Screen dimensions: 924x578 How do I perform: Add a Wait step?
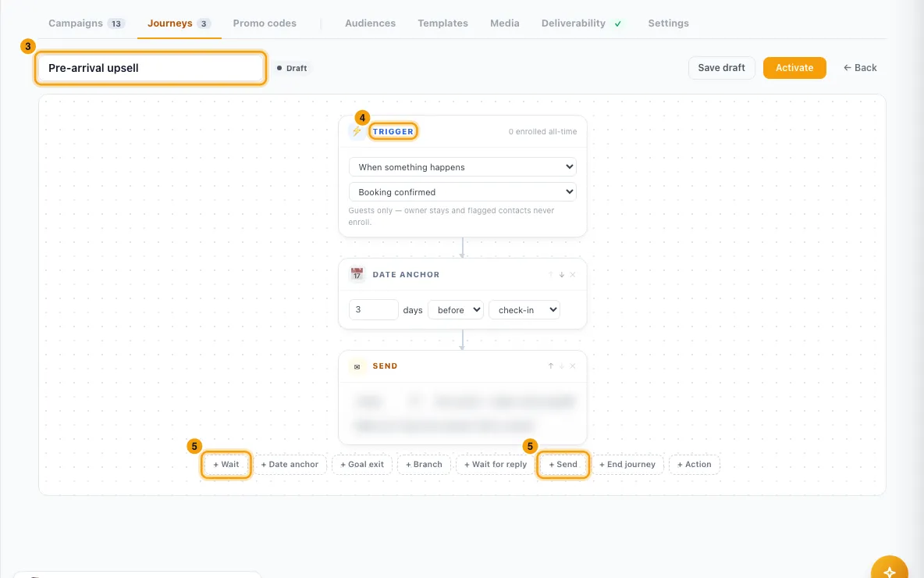pyautogui.click(x=226, y=464)
